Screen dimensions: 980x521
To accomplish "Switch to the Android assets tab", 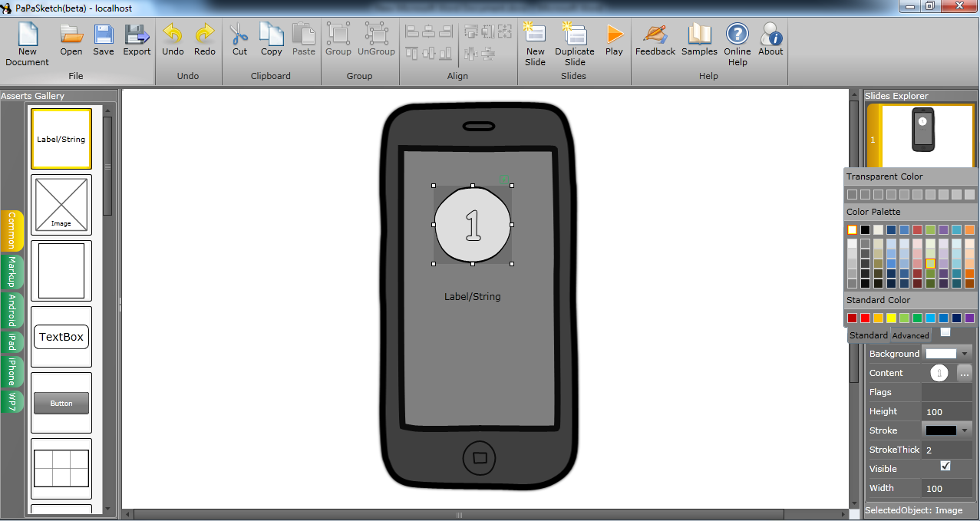I will click(12, 311).
